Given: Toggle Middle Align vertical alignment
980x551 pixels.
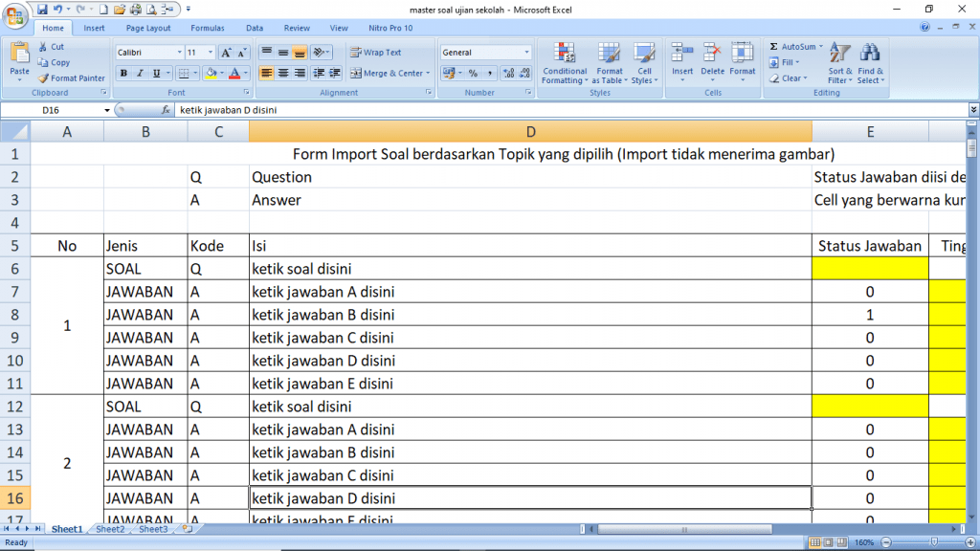Looking at the screenshot, I should click(x=283, y=53).
